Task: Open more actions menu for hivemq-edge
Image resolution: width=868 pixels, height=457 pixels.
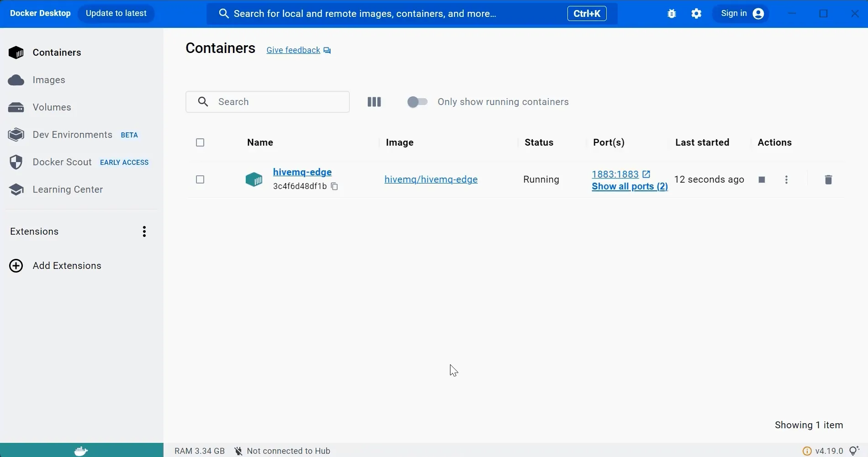Action: click(x=786, y=179)
